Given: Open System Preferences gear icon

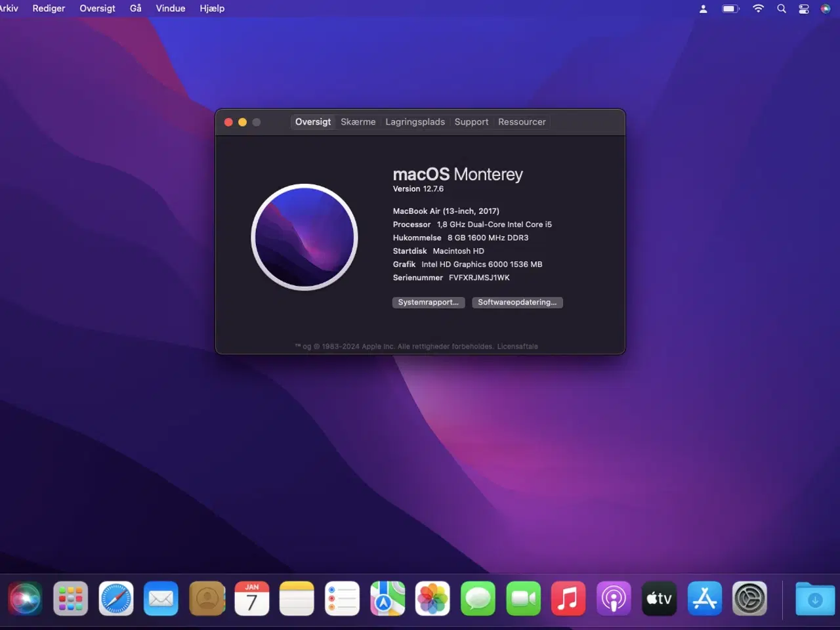Looking at the screenshot, I should point(749,598).
